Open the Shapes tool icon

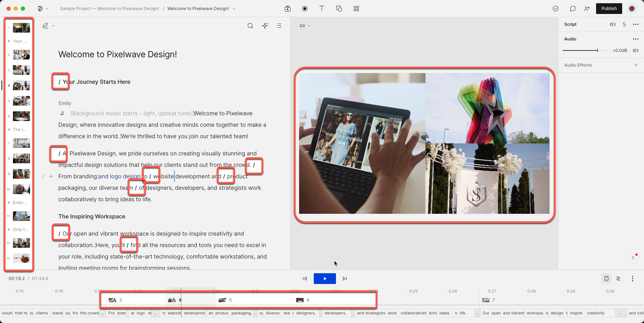pos(339,9)
